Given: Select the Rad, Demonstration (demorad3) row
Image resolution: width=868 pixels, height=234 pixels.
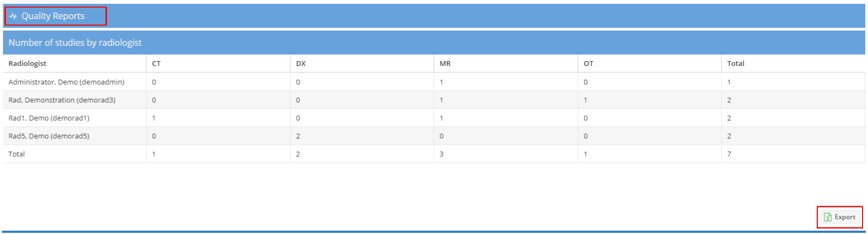Looking at the screenshot, I should (x=434, y=100).
